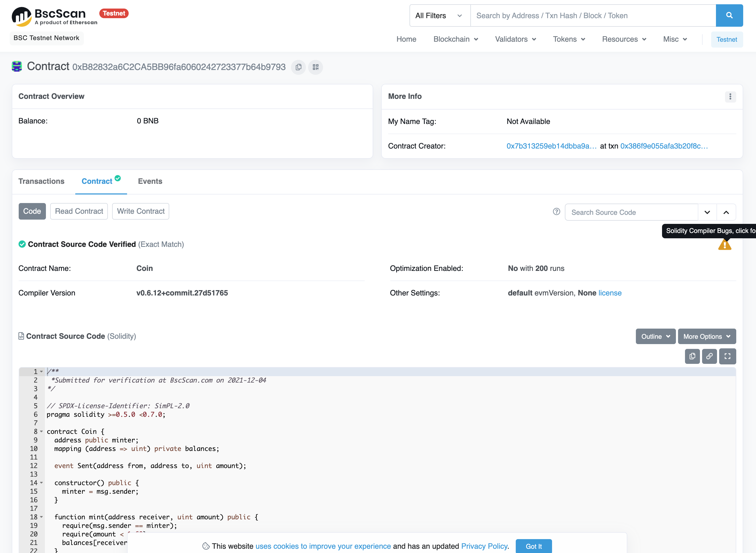Viewport: 756px width, 553px height.
Task: Jump to next source code search match
Action: pos(707,212)
